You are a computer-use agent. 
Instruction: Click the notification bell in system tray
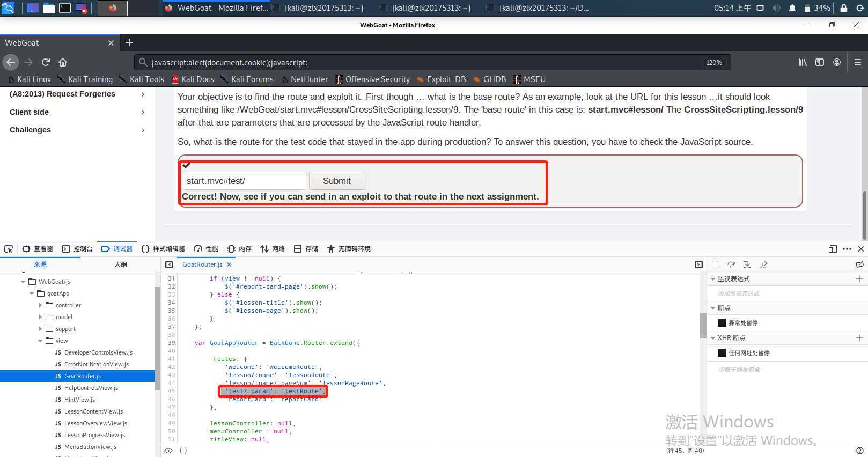click(792, 8)
